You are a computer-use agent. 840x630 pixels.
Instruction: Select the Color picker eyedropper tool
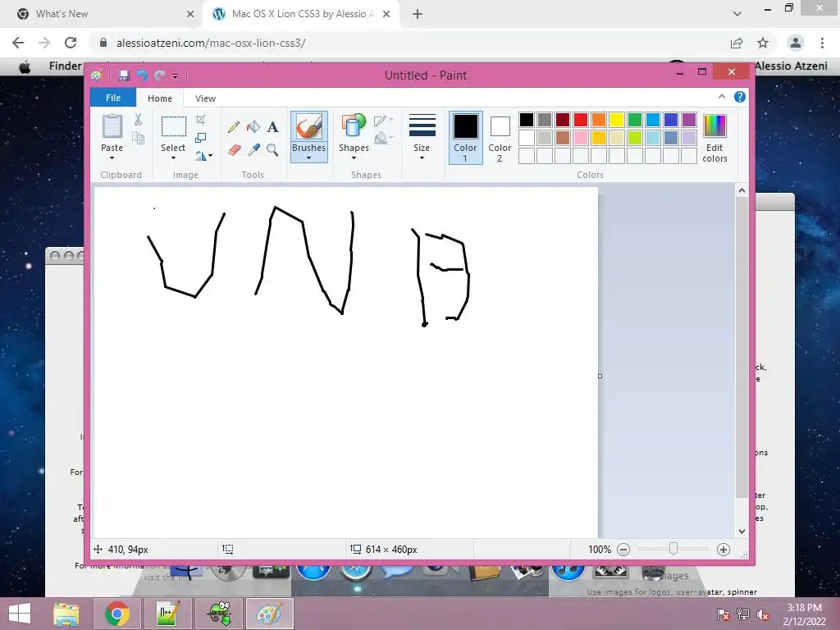pos(253,149)
